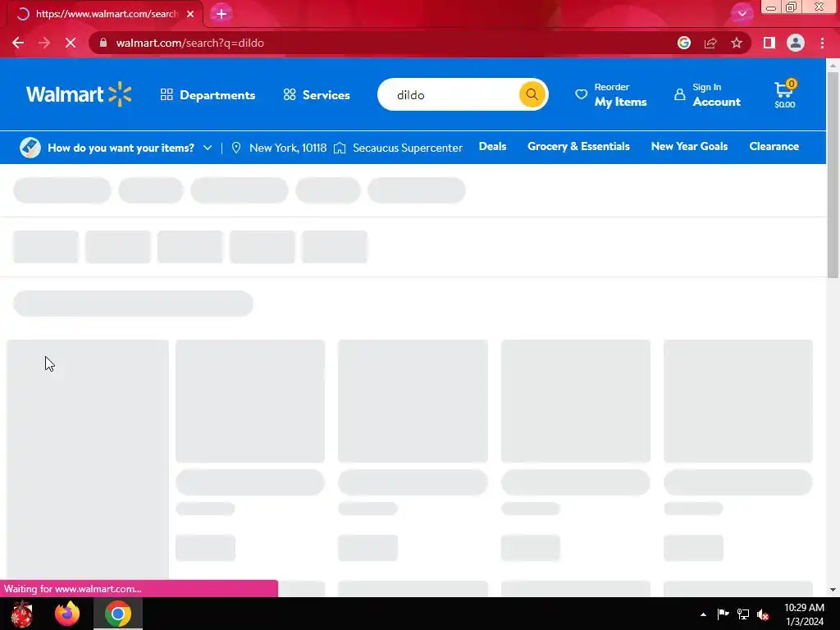Go back with browser back arrow
Viewport: 840px width, 630px height.
tap(18, 43)
